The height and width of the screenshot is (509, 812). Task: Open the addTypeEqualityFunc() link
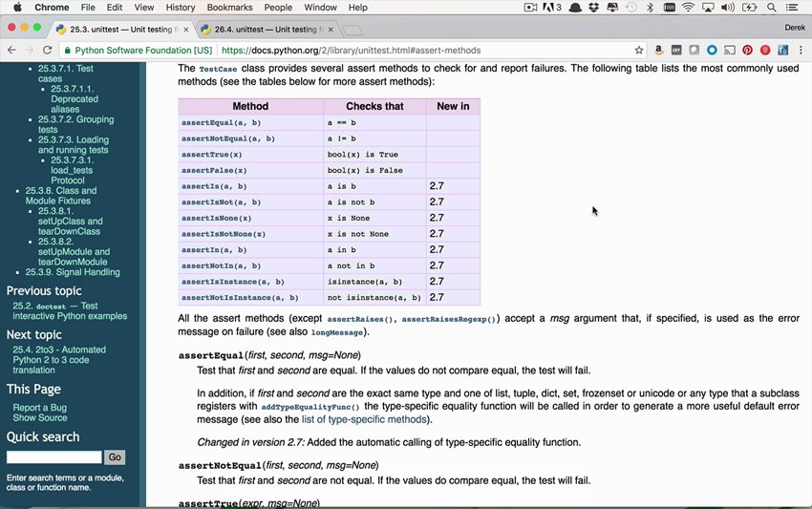[310, 407]
